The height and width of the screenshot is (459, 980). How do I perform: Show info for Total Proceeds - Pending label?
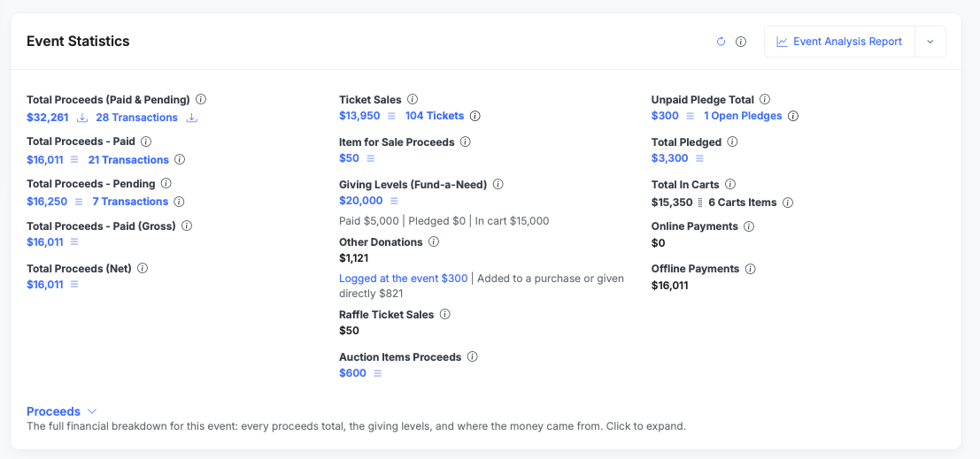(166, 184)
